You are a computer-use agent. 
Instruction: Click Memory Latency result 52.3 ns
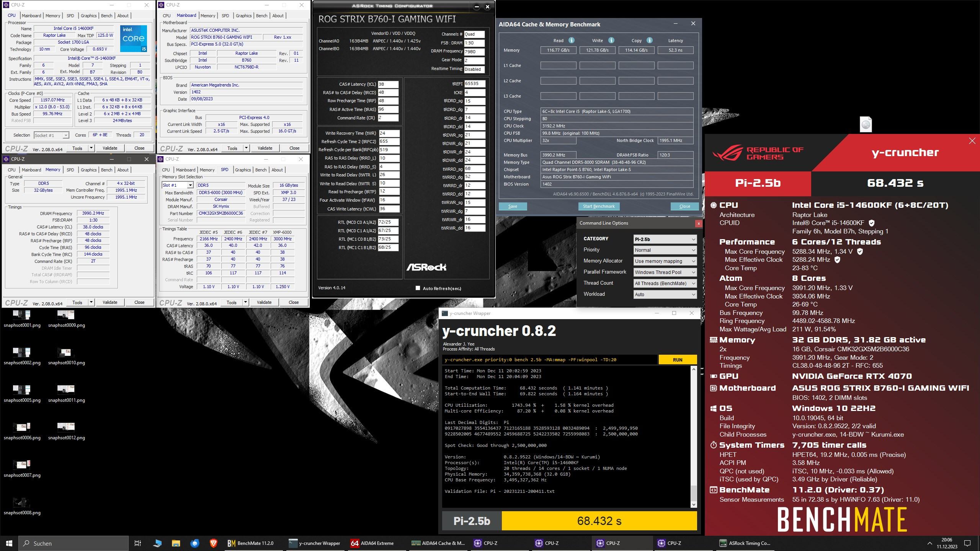(675, 50)
